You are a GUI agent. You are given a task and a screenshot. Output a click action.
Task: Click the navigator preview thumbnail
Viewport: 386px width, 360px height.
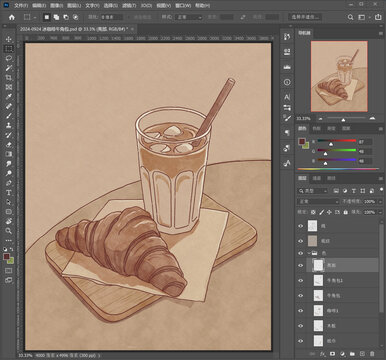(x=339, y=76)
